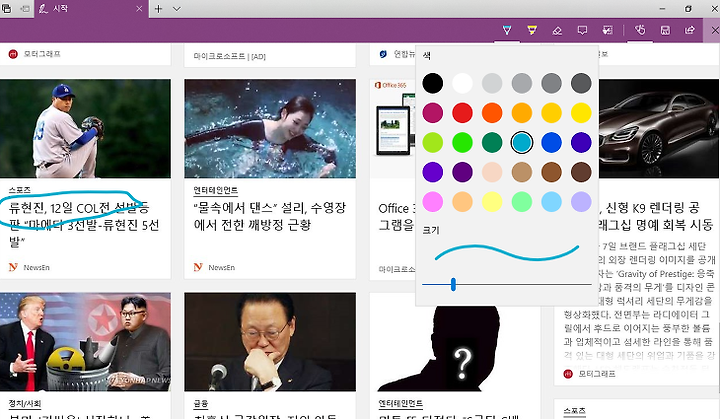The width and height of the screenshot is (720, 419).
Task: Exit web note mode with the X
Action: coord(714,30)
